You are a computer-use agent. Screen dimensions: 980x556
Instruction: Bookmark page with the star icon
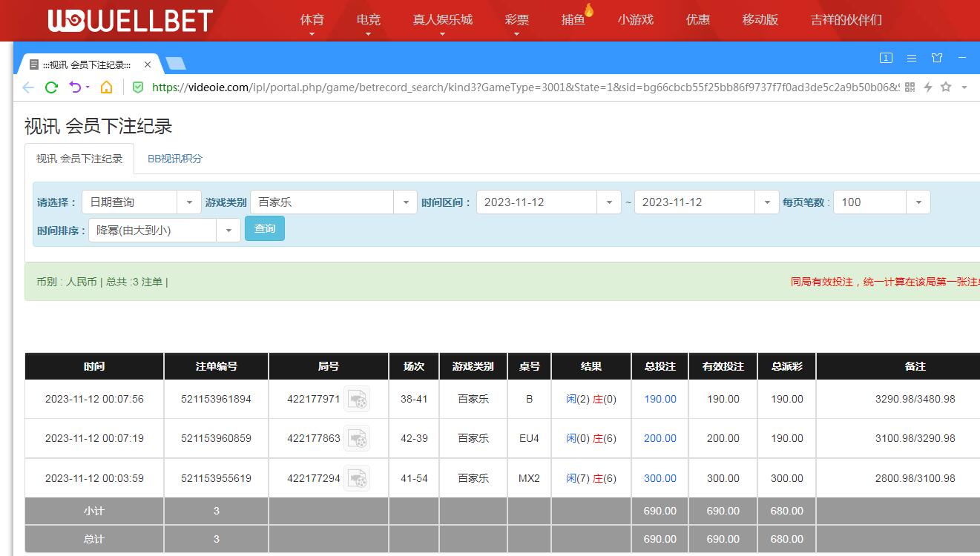[946, 87]
